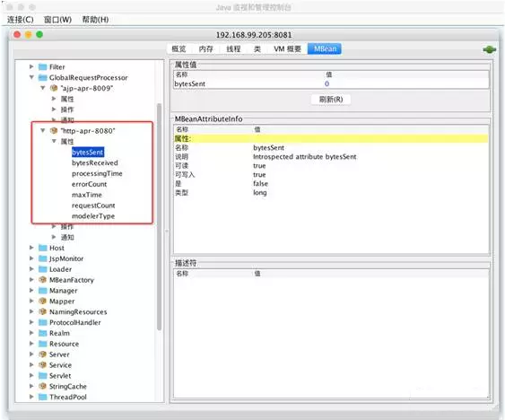Viewport: 505px width, 420px height.
Task: Click the StringCache bean icon
Action: [x=42, y=386]
